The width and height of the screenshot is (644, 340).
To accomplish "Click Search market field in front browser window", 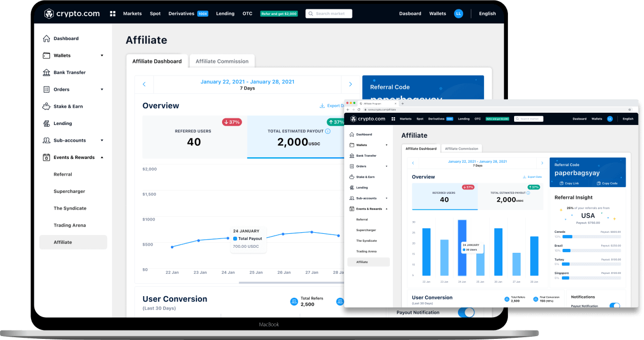I will pos(529,119).
